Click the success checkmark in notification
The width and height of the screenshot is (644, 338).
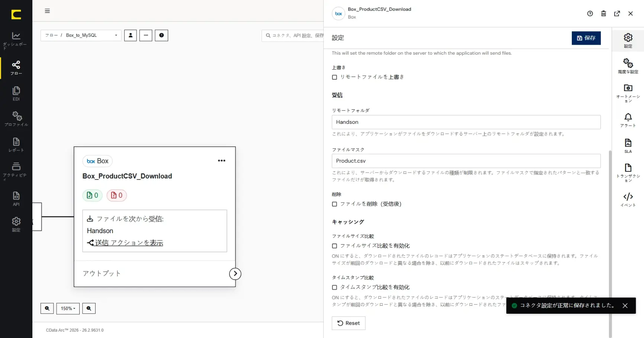click(x=515, y=306)
